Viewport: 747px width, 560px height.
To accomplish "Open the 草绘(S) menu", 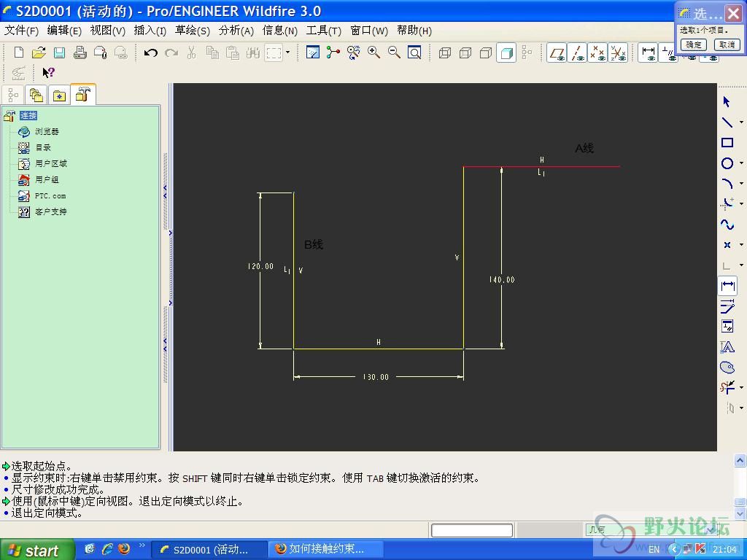I will click(193, 31).
